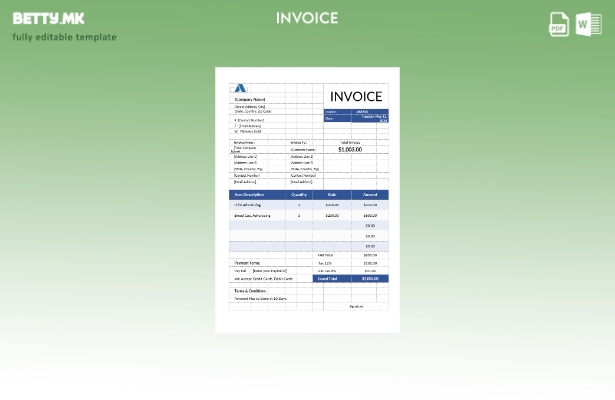This screenshot has width=615, height=400.
Task: Select the Item Description column header
Action: 247,194
